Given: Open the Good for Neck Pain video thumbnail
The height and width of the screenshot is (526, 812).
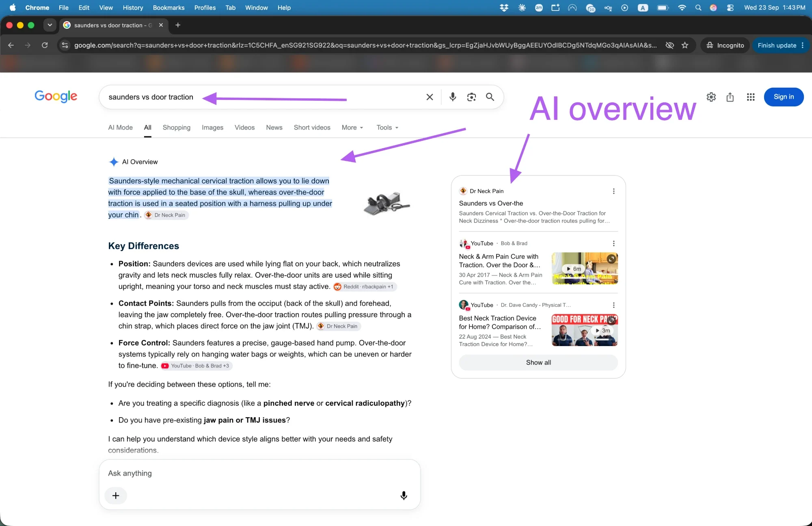Looking at the screenshot, I should 585,330.
